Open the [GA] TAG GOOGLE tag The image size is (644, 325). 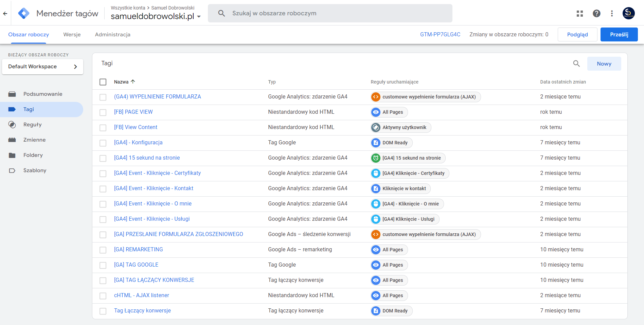(x=136, y=265)
